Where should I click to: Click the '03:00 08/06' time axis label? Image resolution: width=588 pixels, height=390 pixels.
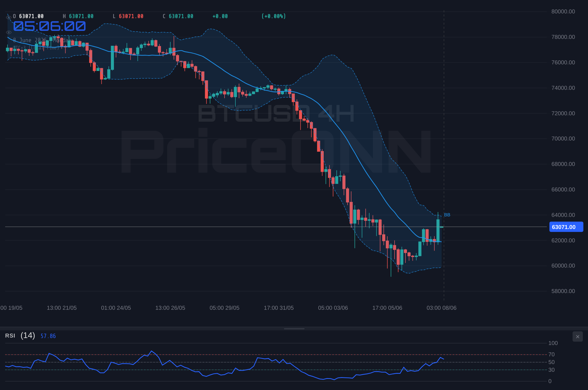pyautogui.click(x=442, y=308)
